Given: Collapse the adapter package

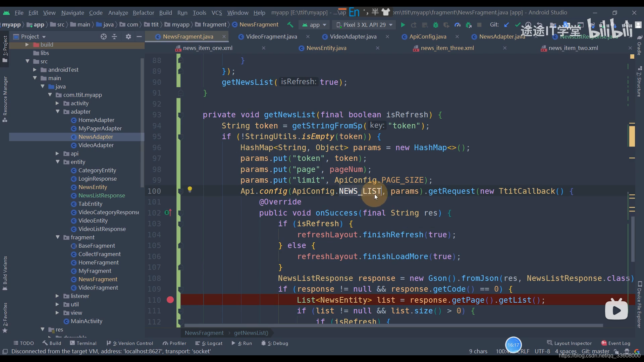Looking at the screenshot, I should tap(57, 112).
